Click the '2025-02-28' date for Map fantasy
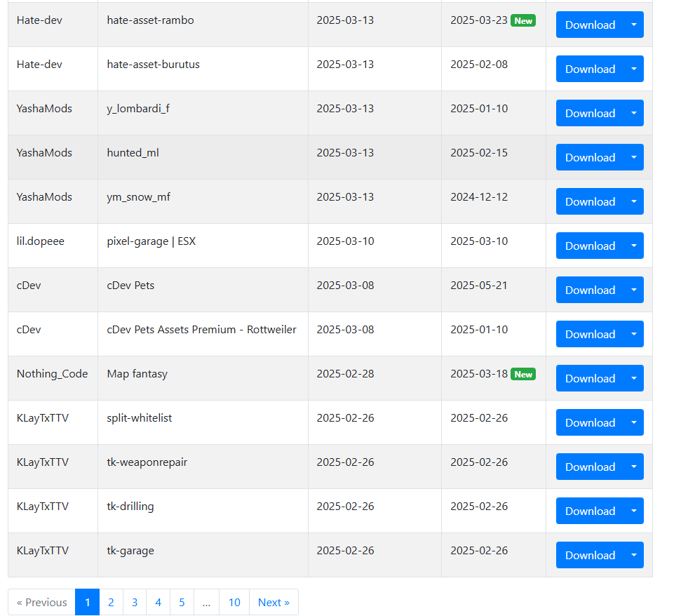681x616 pixels. click(345, 374)
